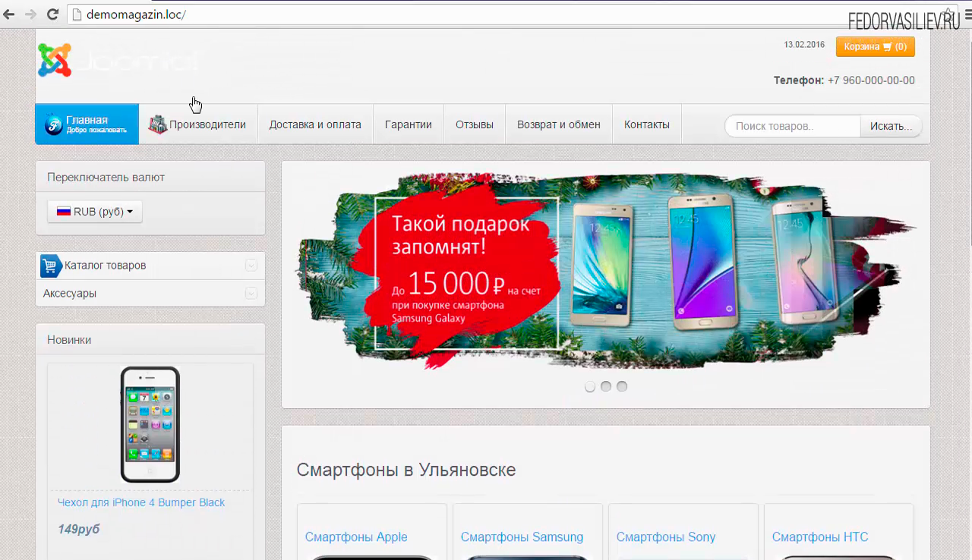
Task: Select the second banner slide dot
Action: (606, 386)
